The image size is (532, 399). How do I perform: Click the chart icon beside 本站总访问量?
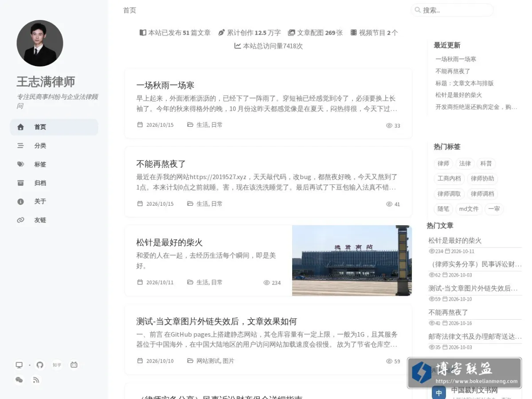point(238,46)
